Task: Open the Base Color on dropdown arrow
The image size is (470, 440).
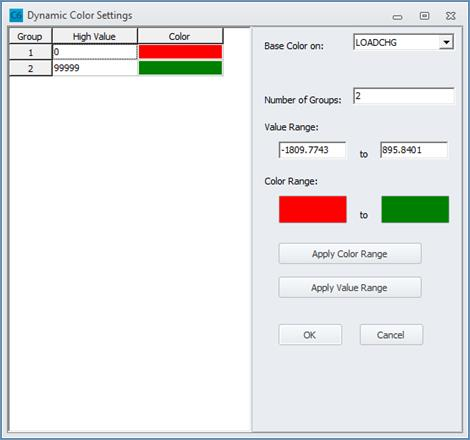Action: point(446,42)
